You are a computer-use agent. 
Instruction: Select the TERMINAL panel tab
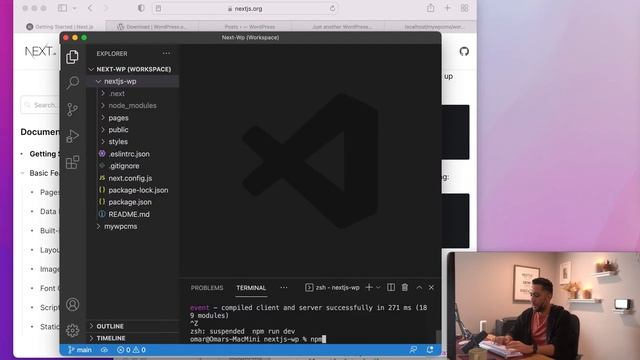click(251, 288)
